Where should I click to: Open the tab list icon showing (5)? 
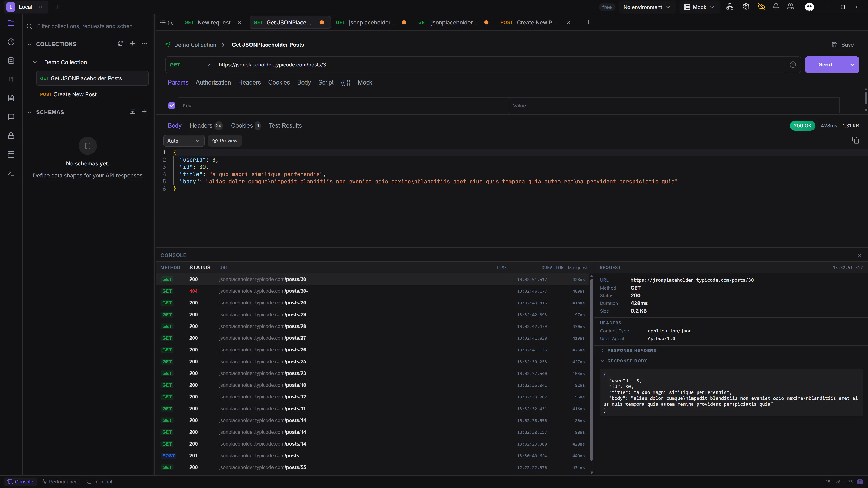coord(166,23)
